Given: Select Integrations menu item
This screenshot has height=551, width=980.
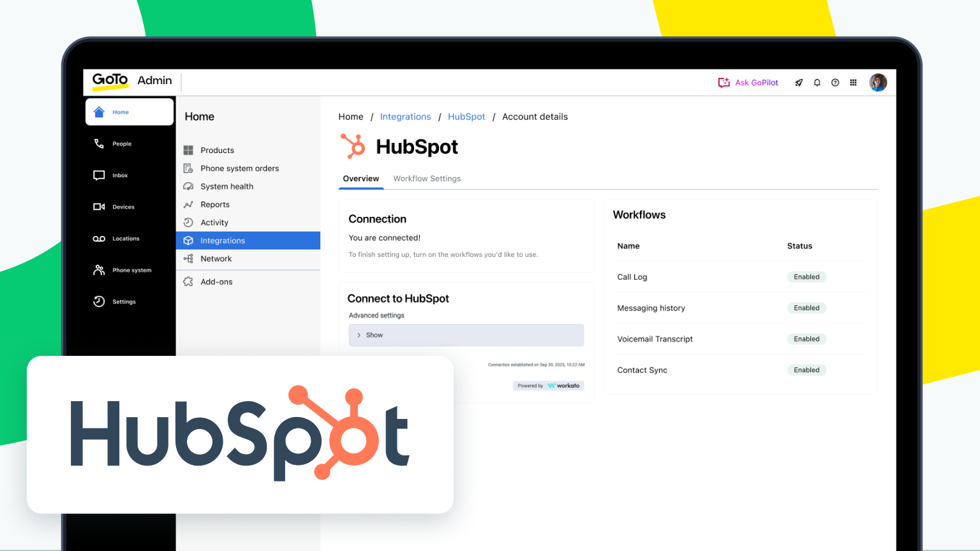Looking at the screenshot, I should point(248,240).
